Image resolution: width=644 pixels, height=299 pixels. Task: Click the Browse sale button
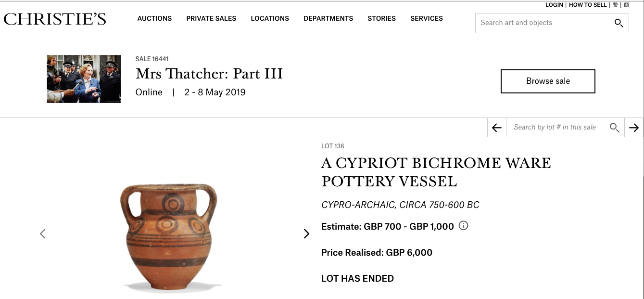pos(548,81)
